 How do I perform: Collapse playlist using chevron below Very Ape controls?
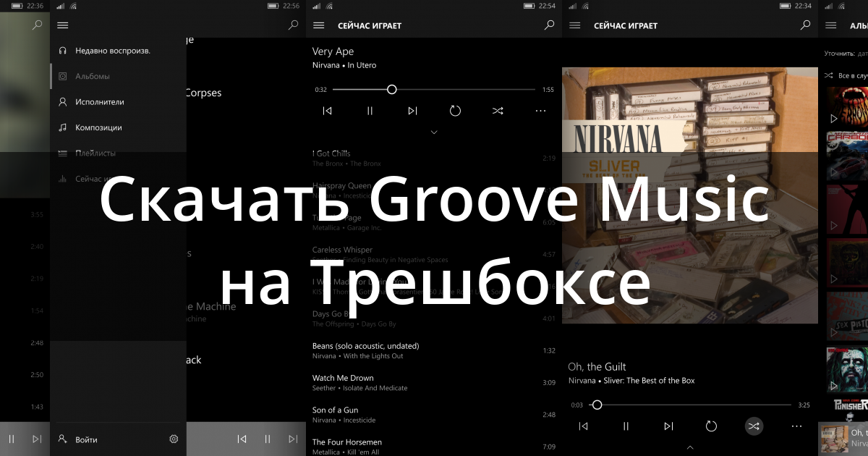click(x=434, y=132)
